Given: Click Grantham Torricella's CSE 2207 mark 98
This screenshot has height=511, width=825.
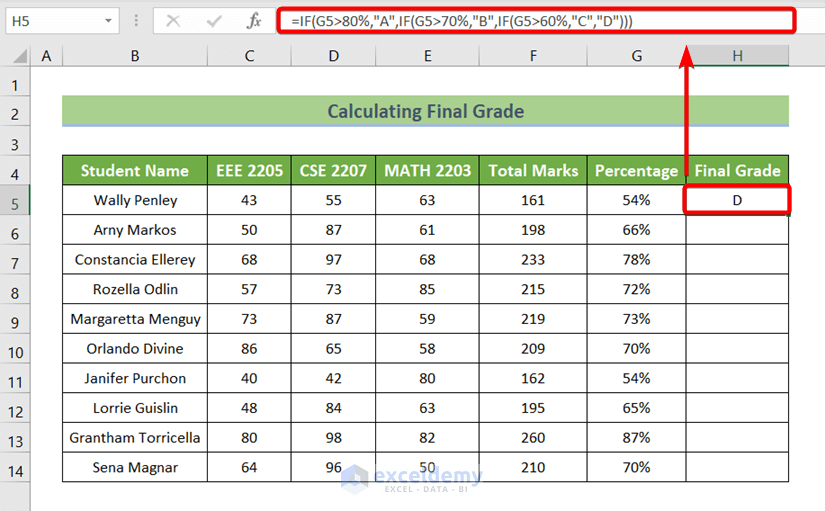Looking at the screenshot, I should [x=334, y=438].
